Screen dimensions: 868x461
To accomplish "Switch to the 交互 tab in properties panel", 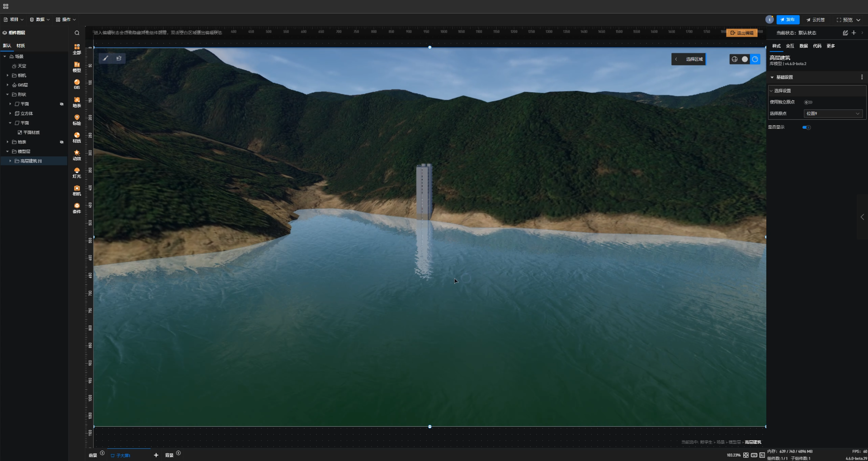I will [x=790, y=46].
